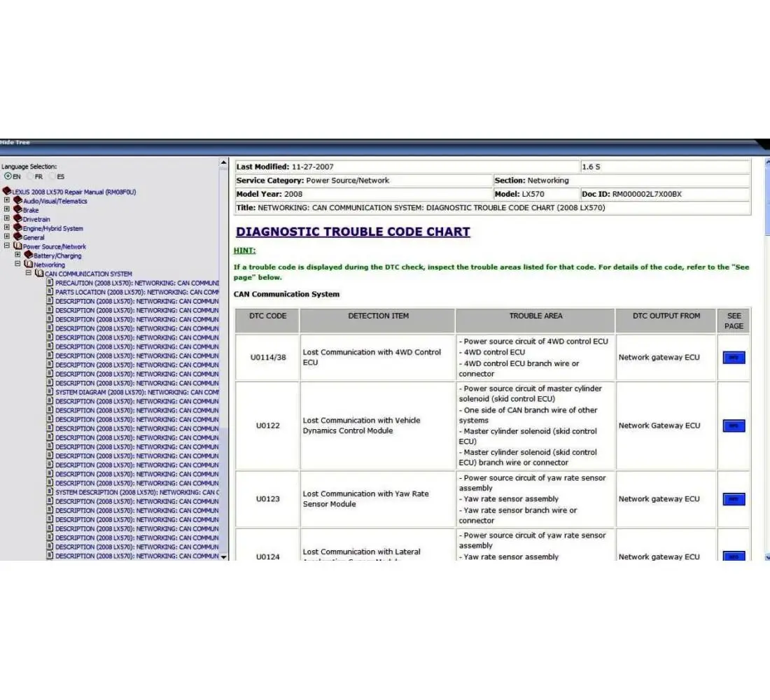Image resolution: width=770 pixels, height=700 pixels.
Task: Expand the Battery/Charging tree node
Action: (x=17, y=255)
